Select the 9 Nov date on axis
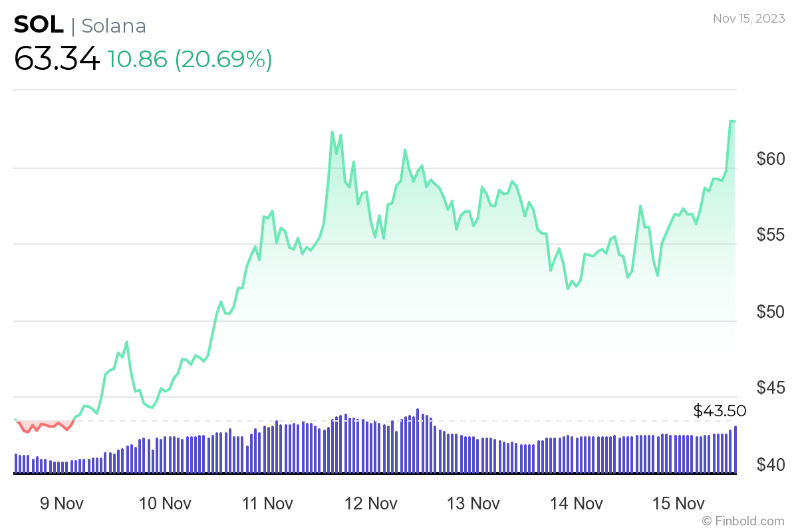The image size is (798, 532). (x=61, y=503)
